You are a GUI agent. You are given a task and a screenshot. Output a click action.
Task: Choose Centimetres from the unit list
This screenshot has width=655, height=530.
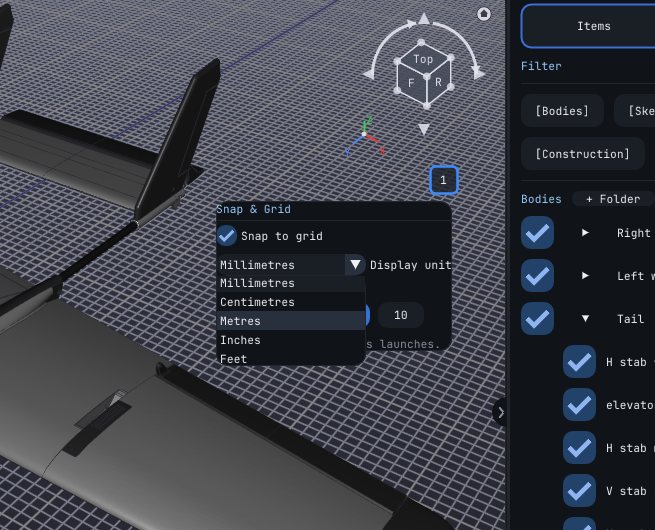click(291, 302)
